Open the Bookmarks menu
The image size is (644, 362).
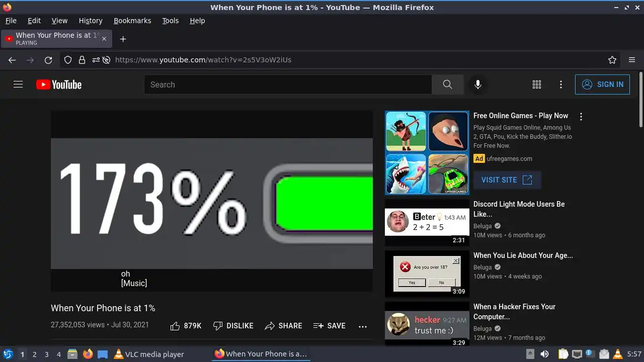[x=132, y=21]
